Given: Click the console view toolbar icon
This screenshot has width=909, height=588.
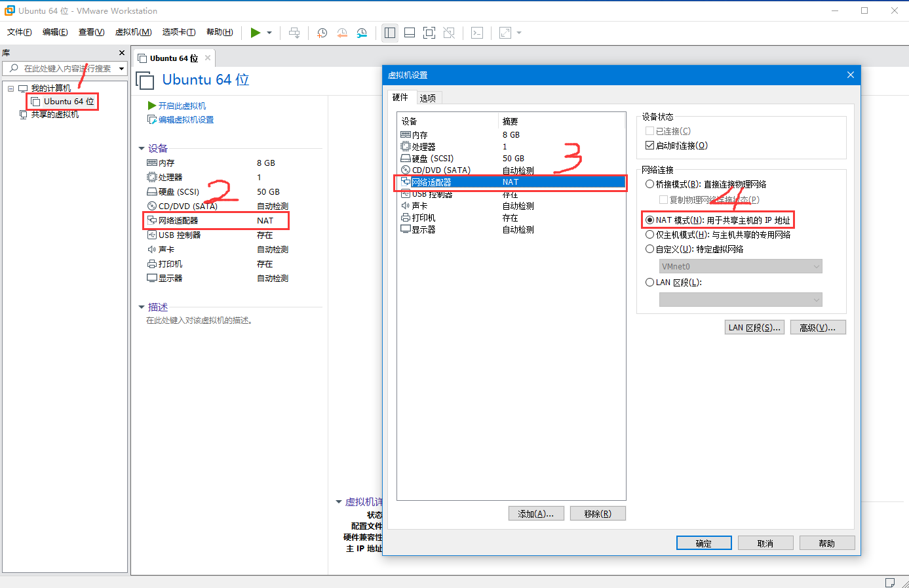Looking at the screenshot, I should 477,33.
